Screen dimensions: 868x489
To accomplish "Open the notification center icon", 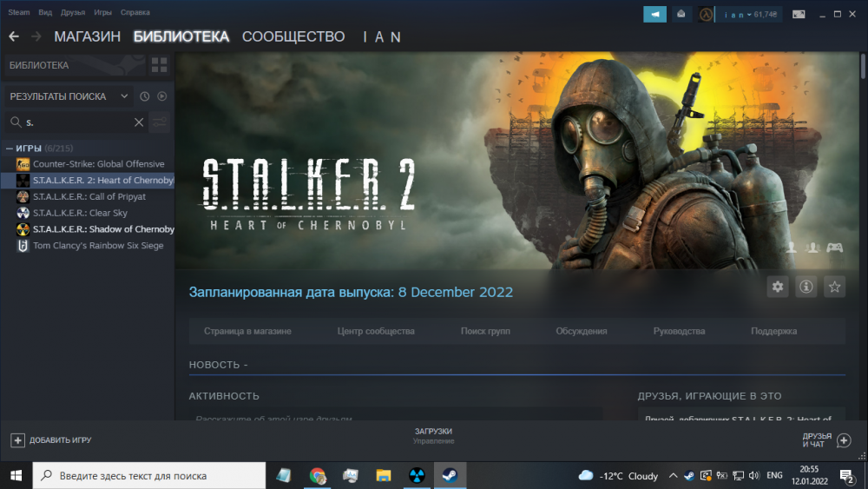I will [846, 476].
